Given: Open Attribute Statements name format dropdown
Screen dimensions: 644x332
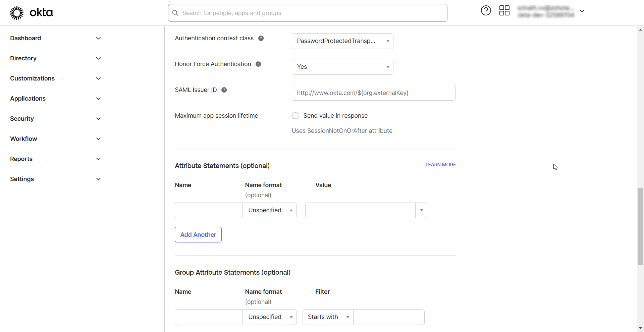Looking at the screenshot, I should click(270, 210).
